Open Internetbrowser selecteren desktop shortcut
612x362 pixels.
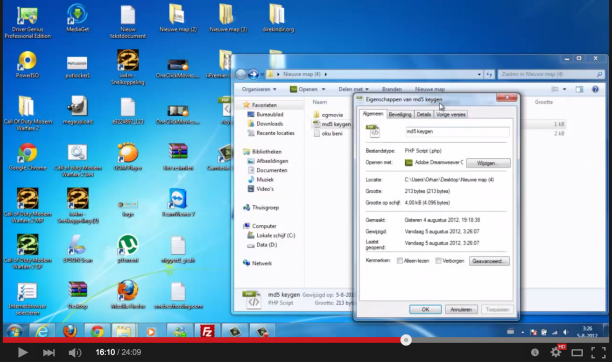(x=27, y=299)
